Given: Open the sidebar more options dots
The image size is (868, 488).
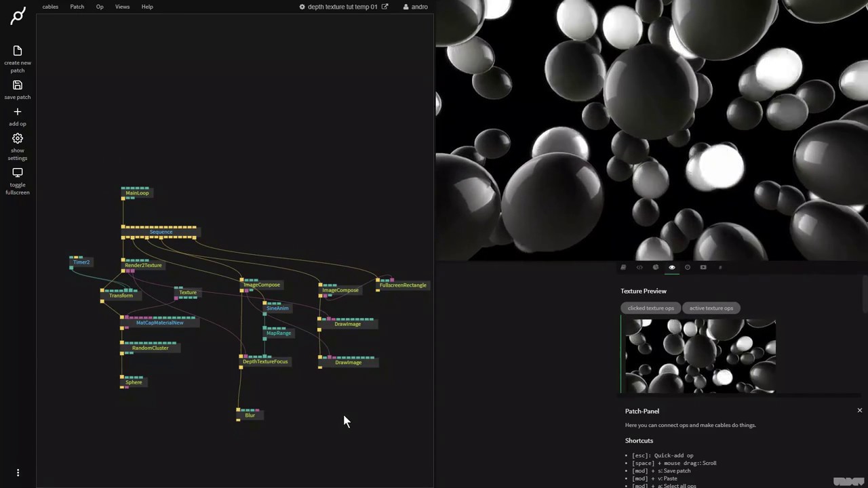Looking at the screenshot, I should 18,472.
